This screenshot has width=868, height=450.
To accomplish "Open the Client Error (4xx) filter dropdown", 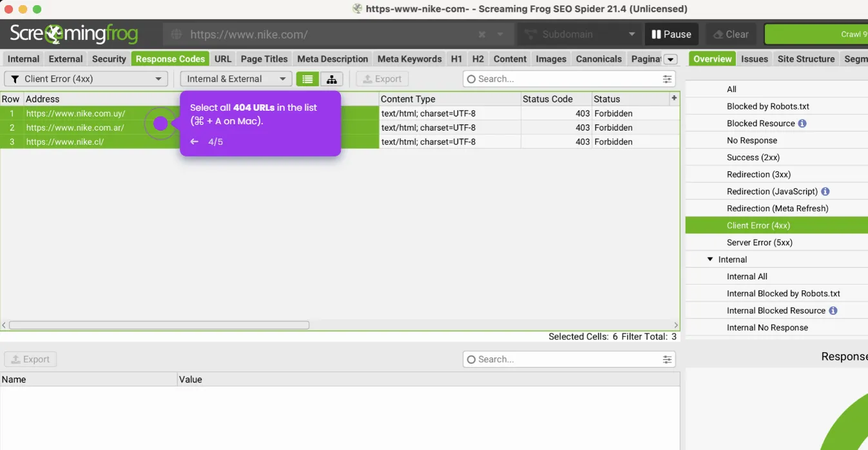I will click(x=86, y=79).
